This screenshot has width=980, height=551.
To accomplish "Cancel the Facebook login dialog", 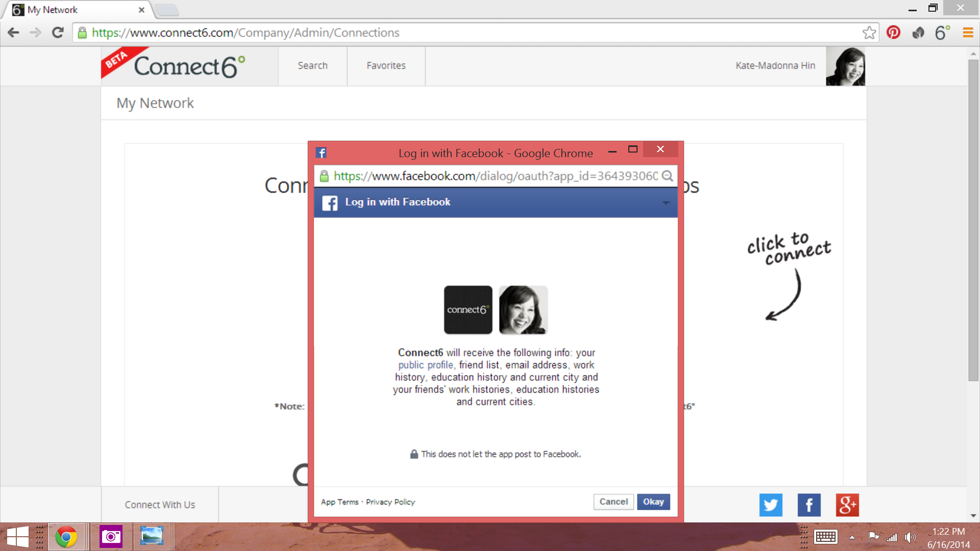I will (614, 502).
